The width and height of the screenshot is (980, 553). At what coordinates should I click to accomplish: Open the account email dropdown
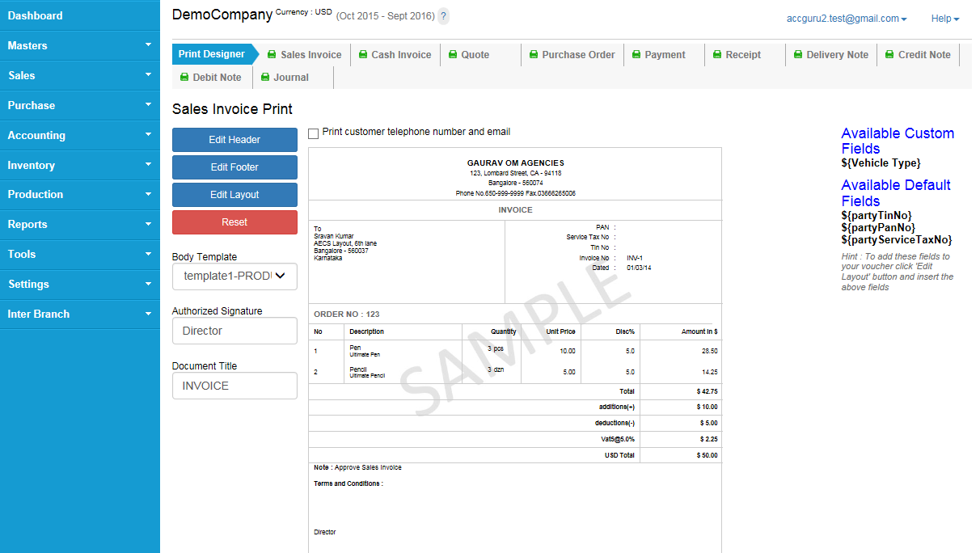click(846, 19)
